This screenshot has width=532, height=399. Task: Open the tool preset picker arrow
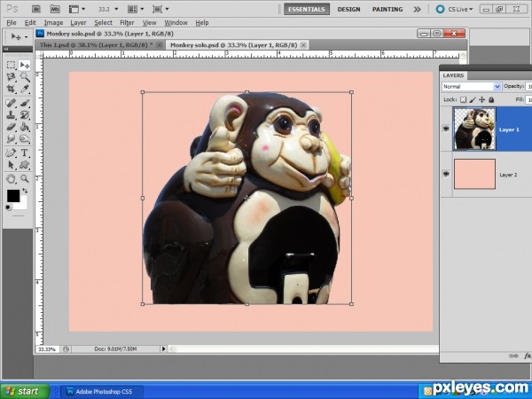26,36
